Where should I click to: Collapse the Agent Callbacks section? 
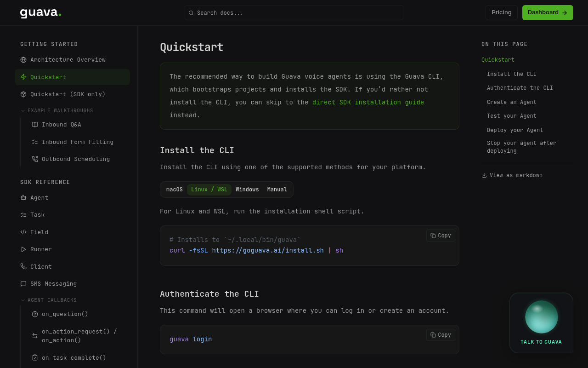pos(49,300)
